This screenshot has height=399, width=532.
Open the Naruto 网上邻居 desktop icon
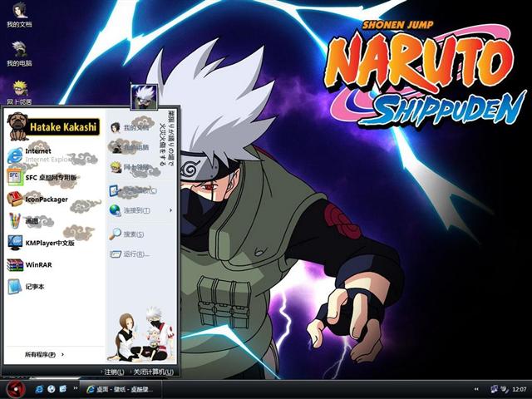tap(19, 92)
